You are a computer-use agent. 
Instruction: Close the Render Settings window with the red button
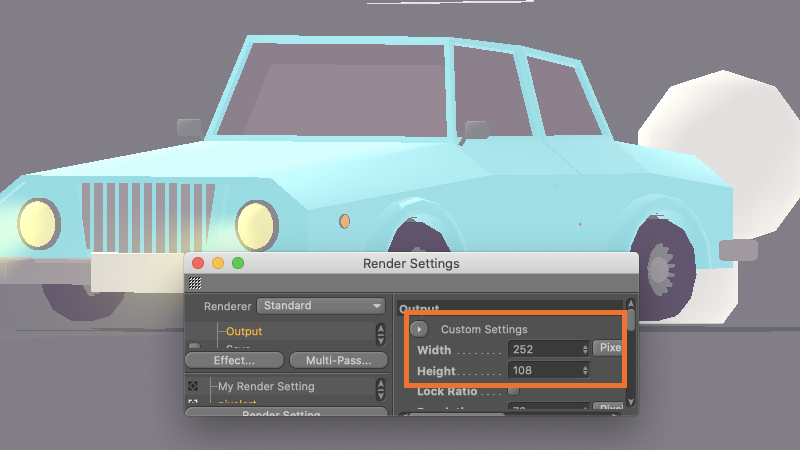pyautogui.click(x=198, y=263)
